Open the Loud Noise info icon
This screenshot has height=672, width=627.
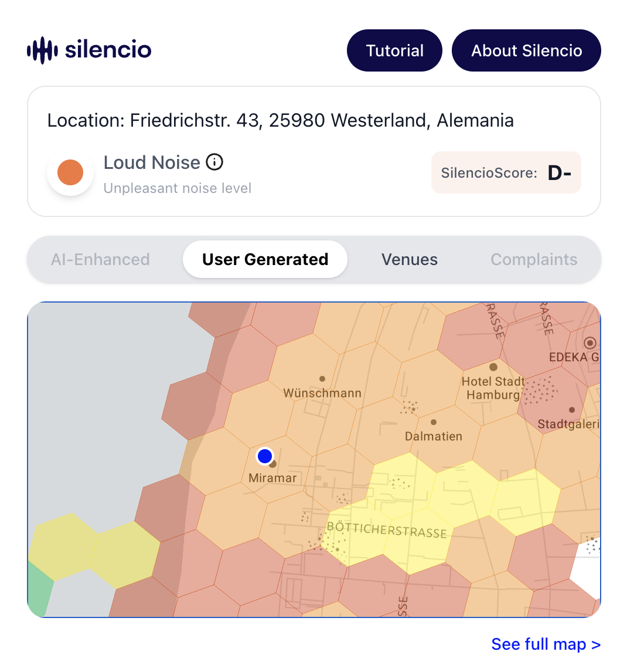coord(214,162)
